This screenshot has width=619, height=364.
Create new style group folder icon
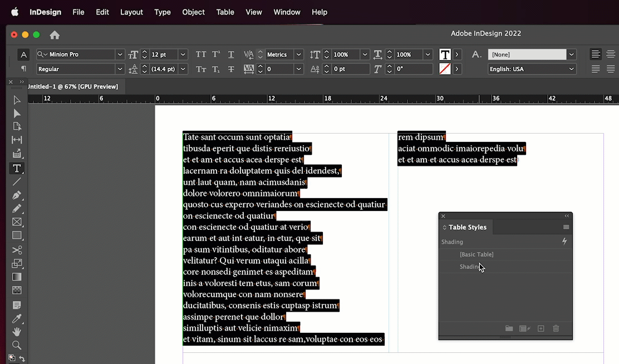click(509, 328)
